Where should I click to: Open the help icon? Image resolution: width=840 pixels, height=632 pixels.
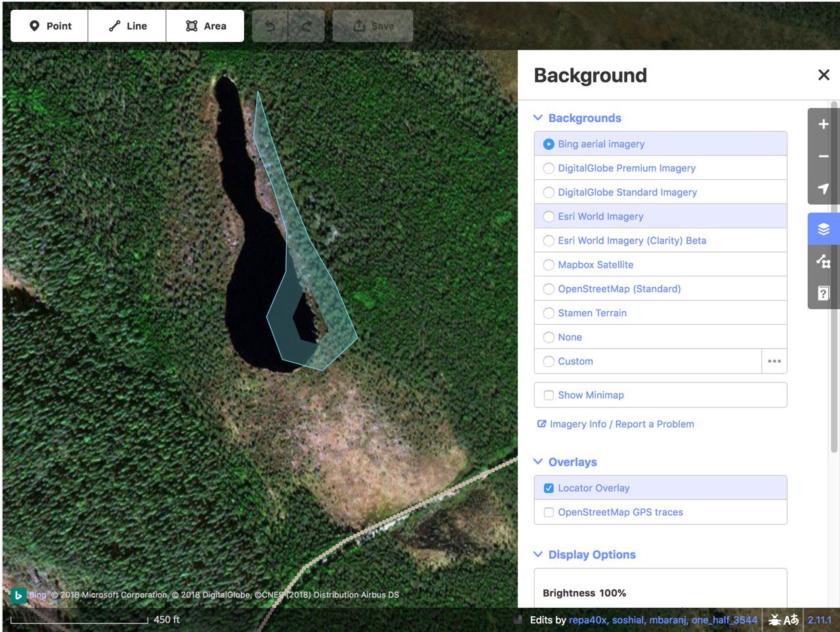(x=824, y=293)
